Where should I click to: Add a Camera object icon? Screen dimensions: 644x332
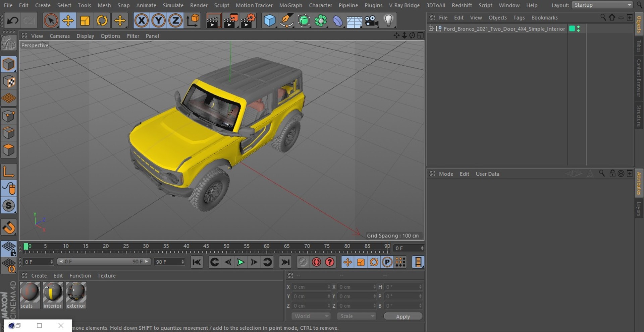tap(372, 21)
